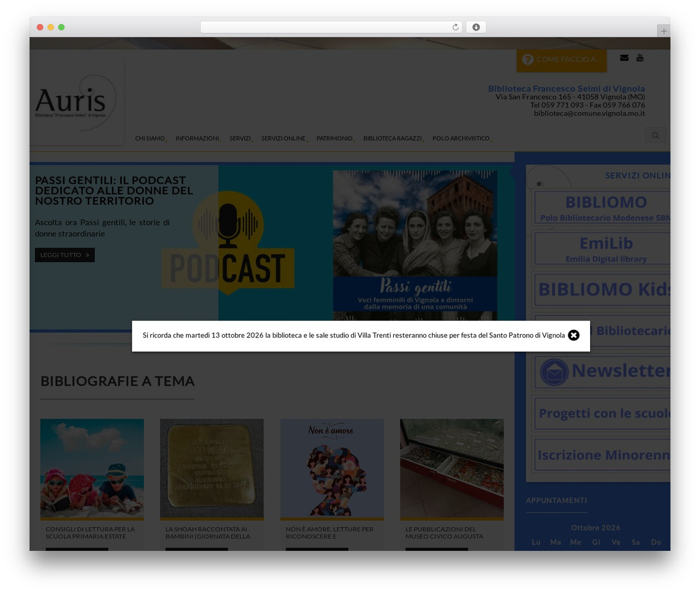
Task: Click the LE PUBBLICAZIONI DEL MUSEO CIVICO title
Action: tap(444, 533)
